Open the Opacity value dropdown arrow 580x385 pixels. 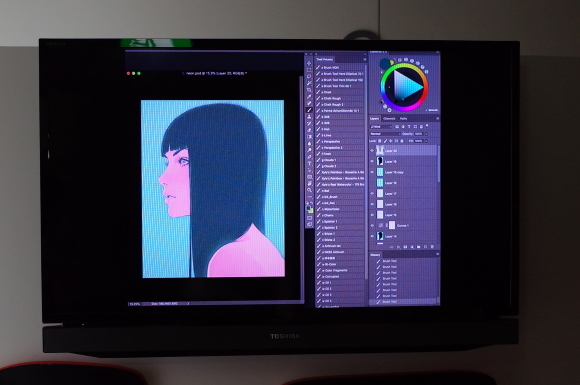426,134
